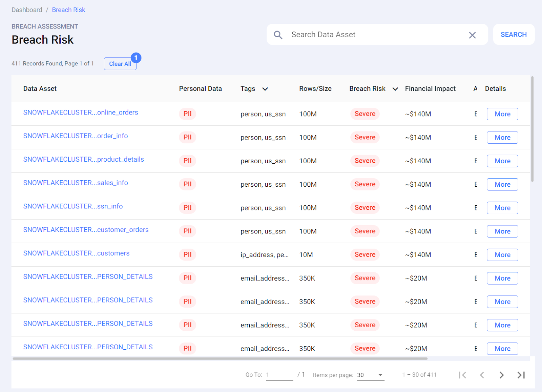Open the PII badge for online_orders row
Image resolution: width=542 pixels, height=392 pixels.
187,114
